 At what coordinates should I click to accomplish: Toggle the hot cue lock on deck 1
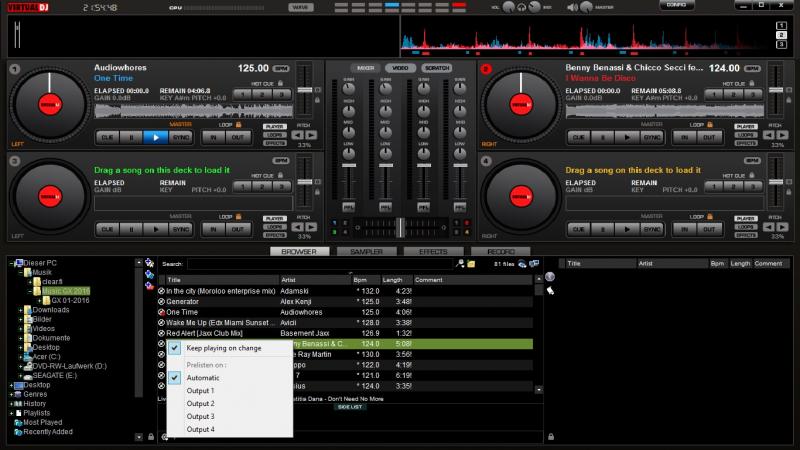(x=280, y=83)
